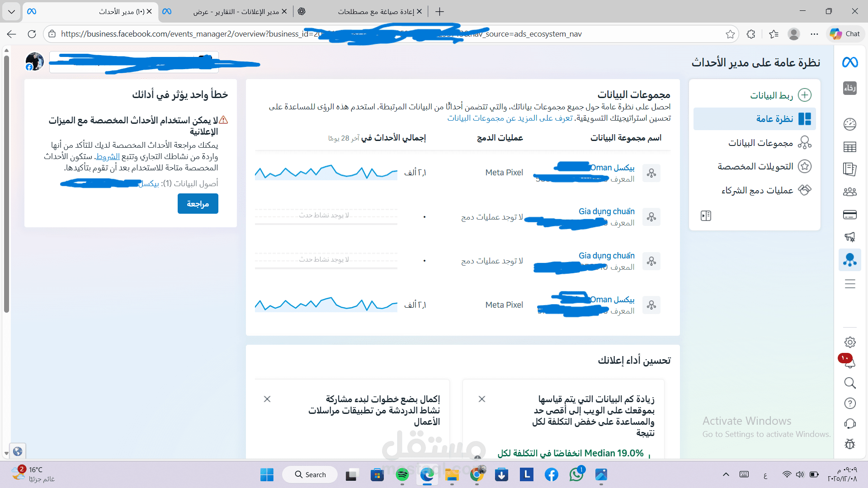This screenshot has height=488, width=868.
Task: Open Ads Manager table icon in sidebar
Action: click(850, 147)
